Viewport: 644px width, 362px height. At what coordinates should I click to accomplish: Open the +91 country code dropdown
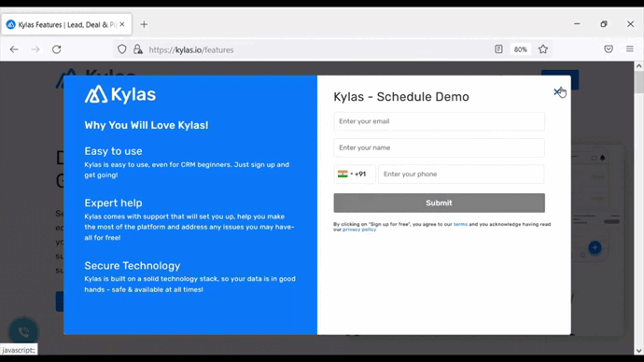[x=355, y=174]
